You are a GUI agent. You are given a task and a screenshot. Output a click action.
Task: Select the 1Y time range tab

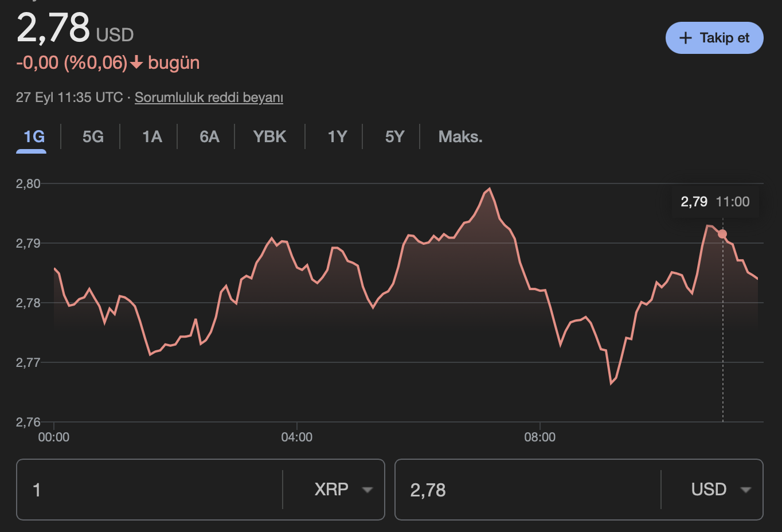pos(337,136)
